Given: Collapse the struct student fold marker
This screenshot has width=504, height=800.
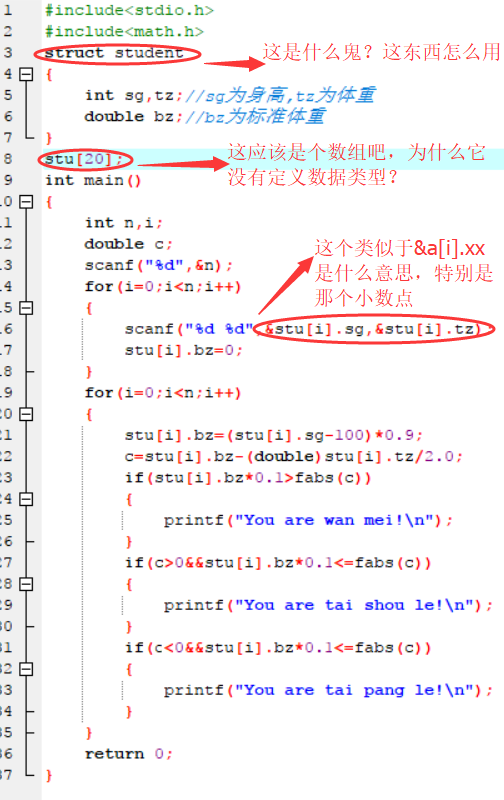Looking at the screenshot, I should 26,74.
